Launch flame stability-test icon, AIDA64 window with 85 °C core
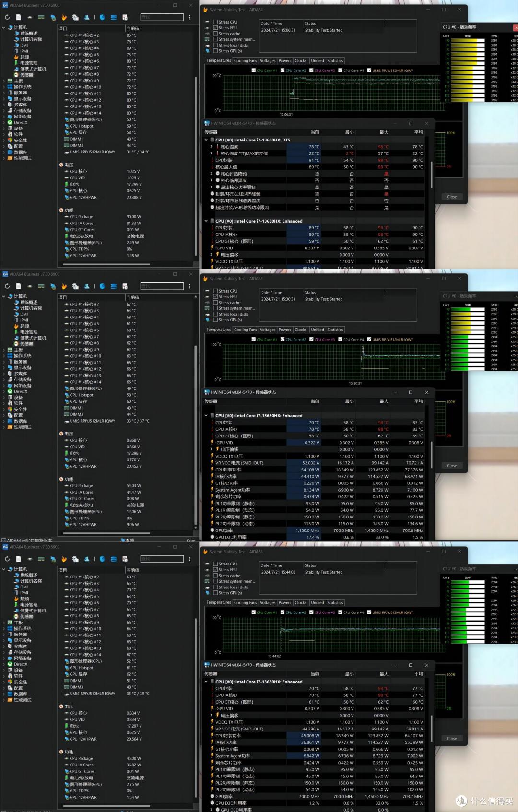 click(x=64, y=17)
